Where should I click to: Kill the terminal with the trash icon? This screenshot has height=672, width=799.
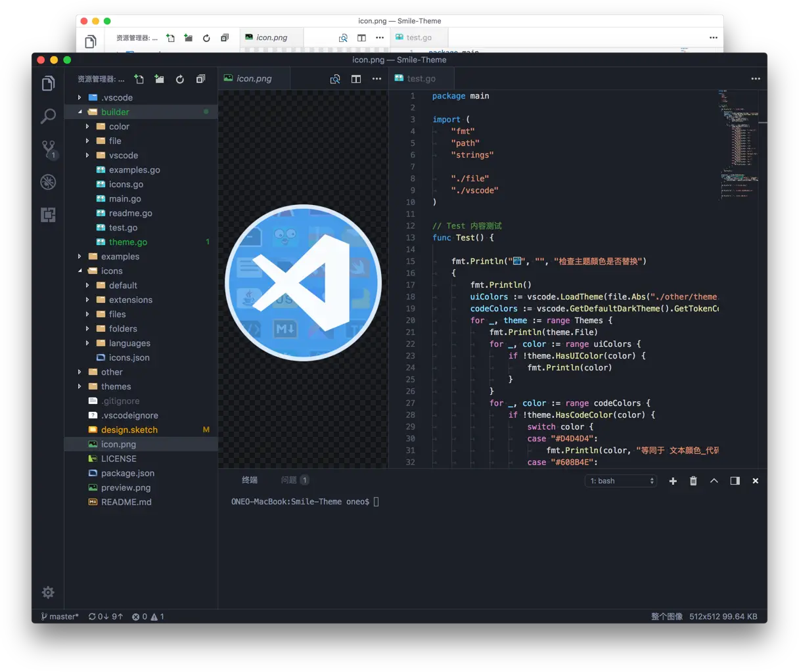click(693, 481)
